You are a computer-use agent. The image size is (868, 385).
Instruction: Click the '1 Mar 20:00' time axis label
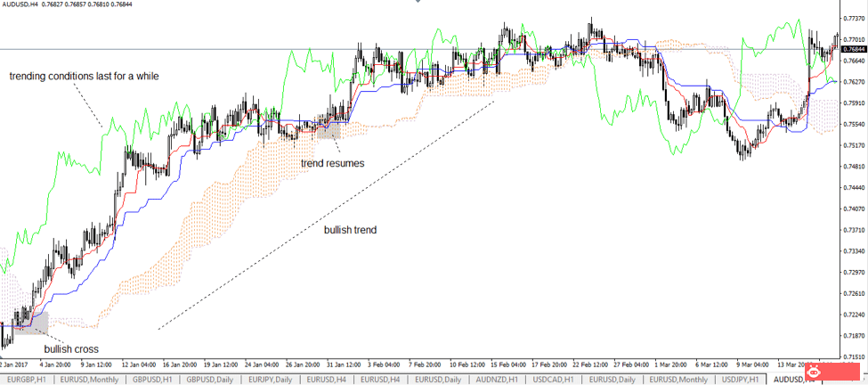pyautogui.click(x=671, y=365)
